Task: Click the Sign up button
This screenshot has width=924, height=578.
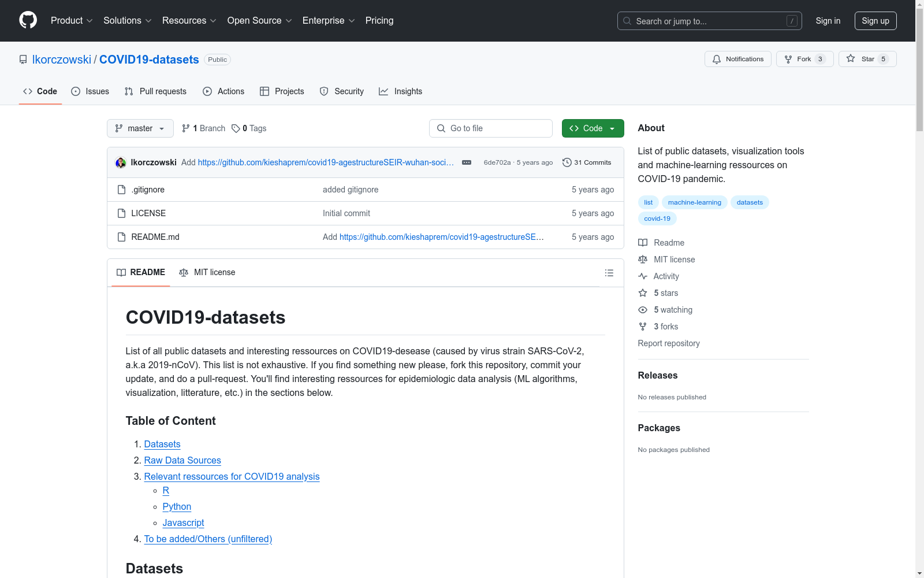Action: (x=875, y=21)
